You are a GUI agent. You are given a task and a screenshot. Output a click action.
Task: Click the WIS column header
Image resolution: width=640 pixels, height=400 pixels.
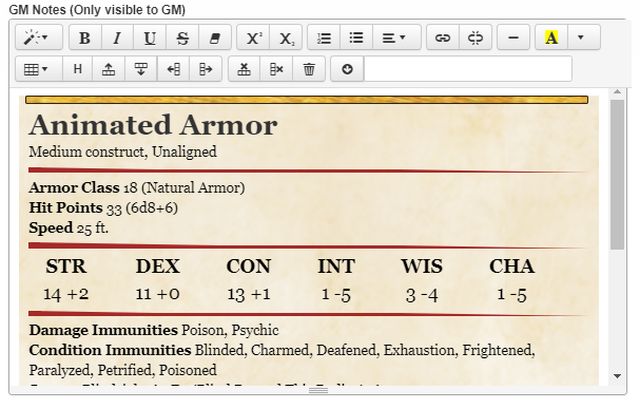pyautogui.click(x=422, y=266)
